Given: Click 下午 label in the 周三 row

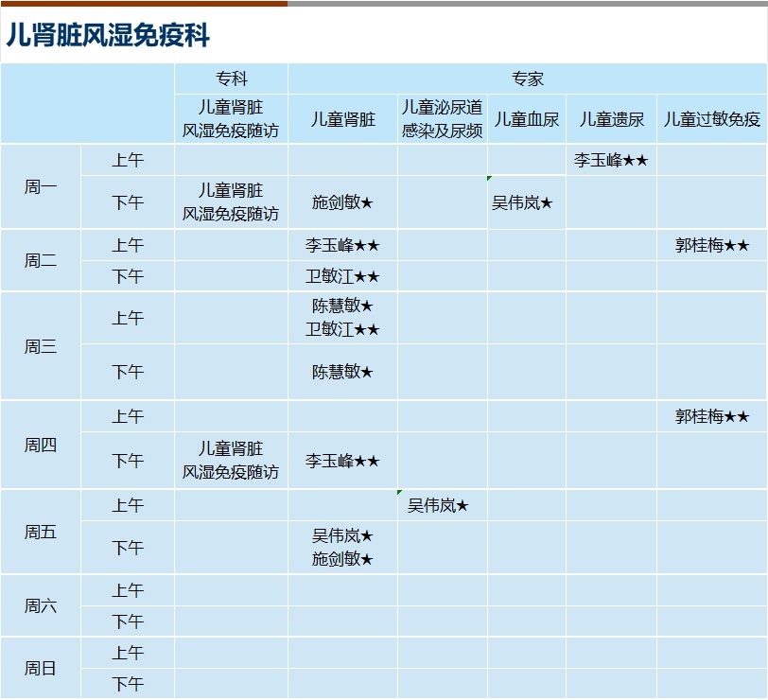Looking at the screenshot, I should click(128, 372).
